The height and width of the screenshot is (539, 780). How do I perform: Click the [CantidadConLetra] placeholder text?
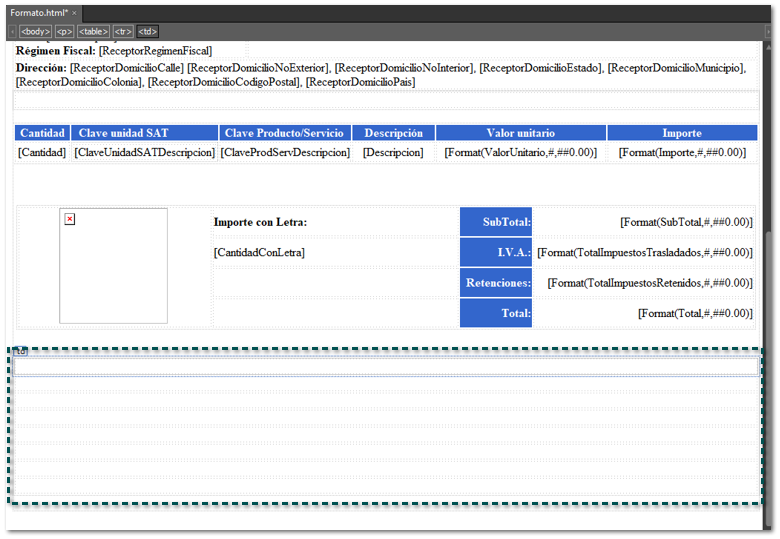pyautogui.click(x=259, y=253)
